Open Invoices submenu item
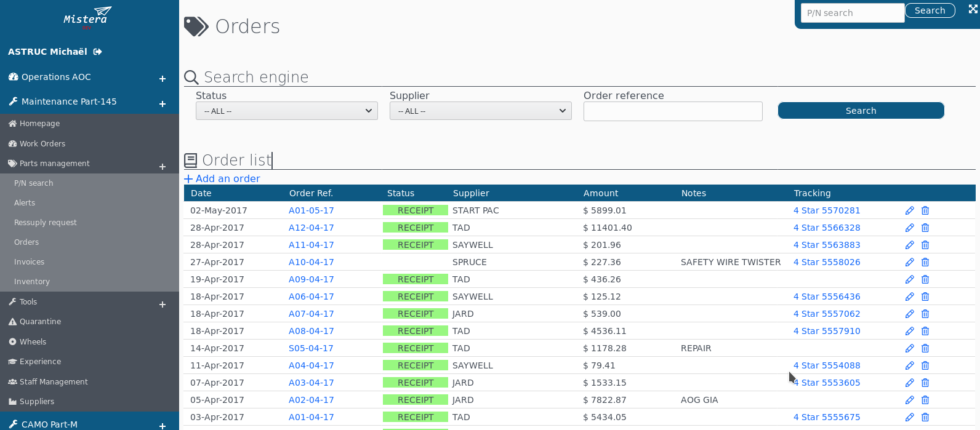980x430 pixels. pos(29,262)
